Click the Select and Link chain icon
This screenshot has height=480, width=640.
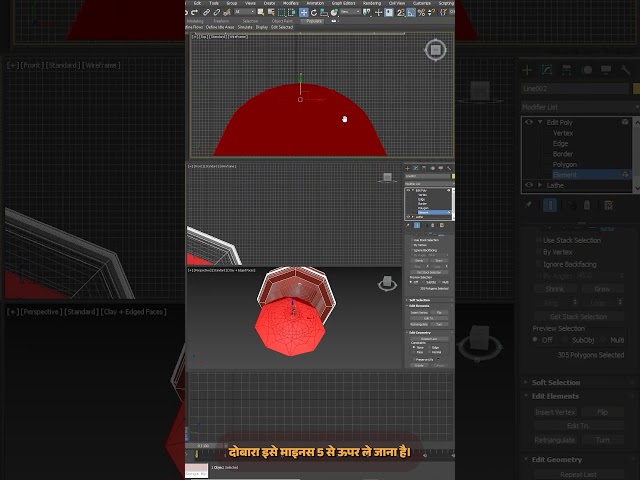(207, 12)
